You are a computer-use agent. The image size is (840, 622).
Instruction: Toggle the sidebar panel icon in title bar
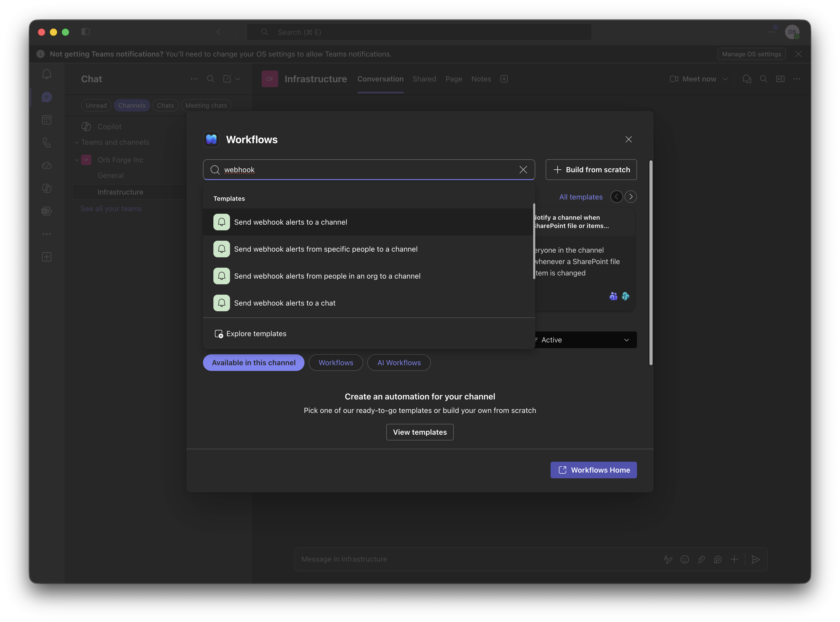tap(86, 32)
